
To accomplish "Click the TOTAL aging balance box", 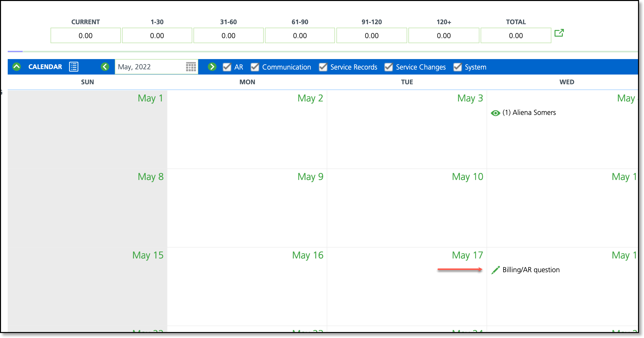I will coord(515,36).
